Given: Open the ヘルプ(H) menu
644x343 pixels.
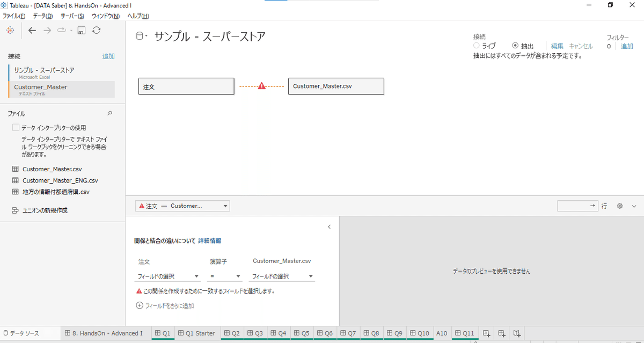Looking at the screenshot, I should click(x=138, y=16).
